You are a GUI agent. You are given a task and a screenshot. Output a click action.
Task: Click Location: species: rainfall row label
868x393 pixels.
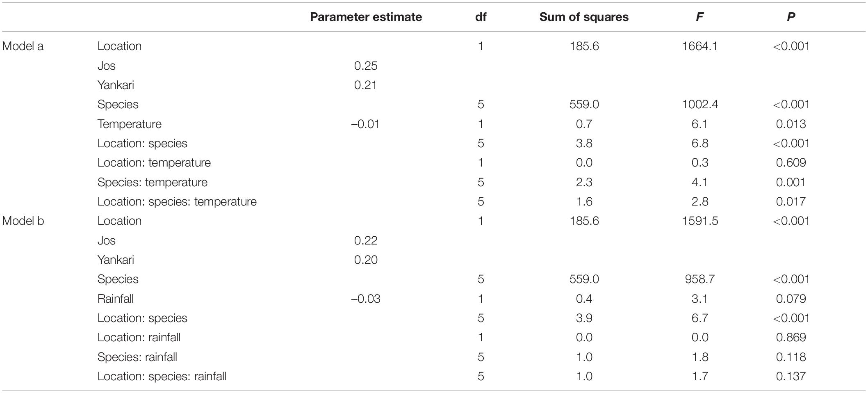(x=162, y=376)
